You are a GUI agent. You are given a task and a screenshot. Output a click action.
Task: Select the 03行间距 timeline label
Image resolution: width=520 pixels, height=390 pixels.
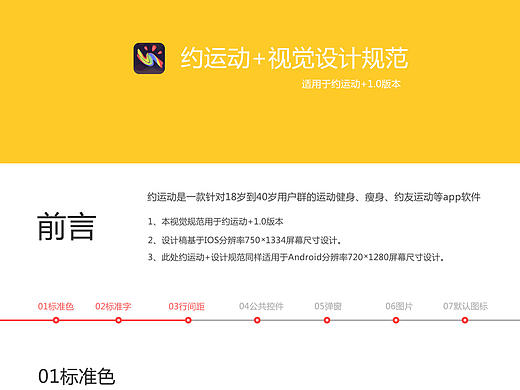(186, 306)
